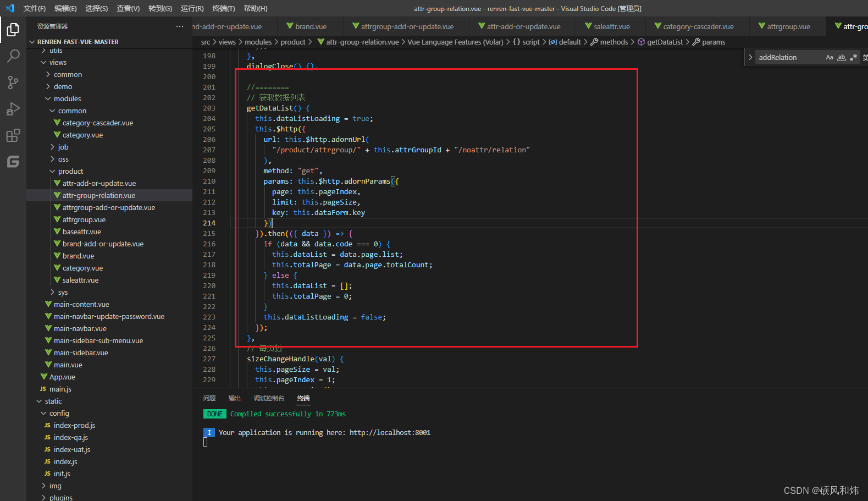Open the 帮助(H) menu
Viewport: 868px width, 501px height.
point(255,8)
